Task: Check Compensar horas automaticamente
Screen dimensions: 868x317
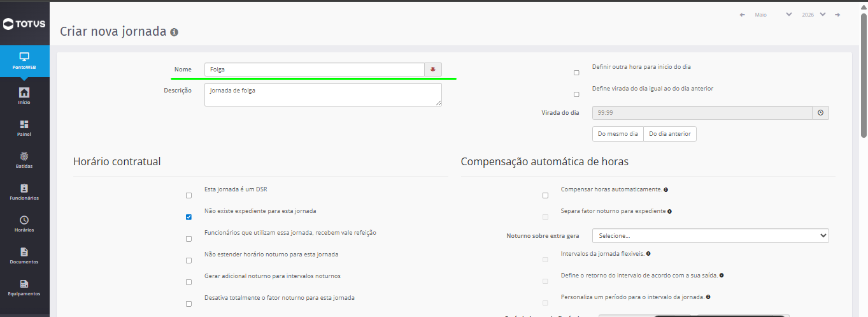Action: click(x=545, y=195)
